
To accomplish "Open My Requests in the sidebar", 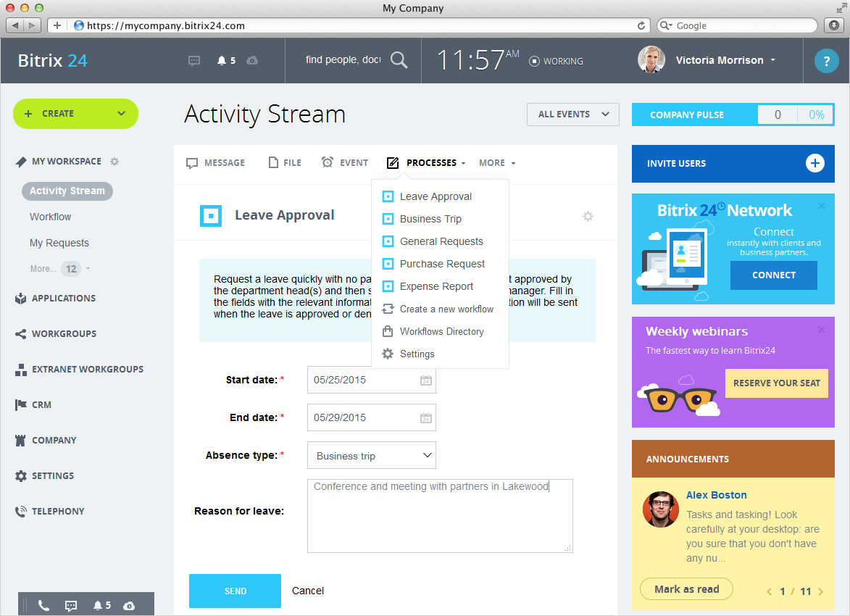I will [59, 243].
